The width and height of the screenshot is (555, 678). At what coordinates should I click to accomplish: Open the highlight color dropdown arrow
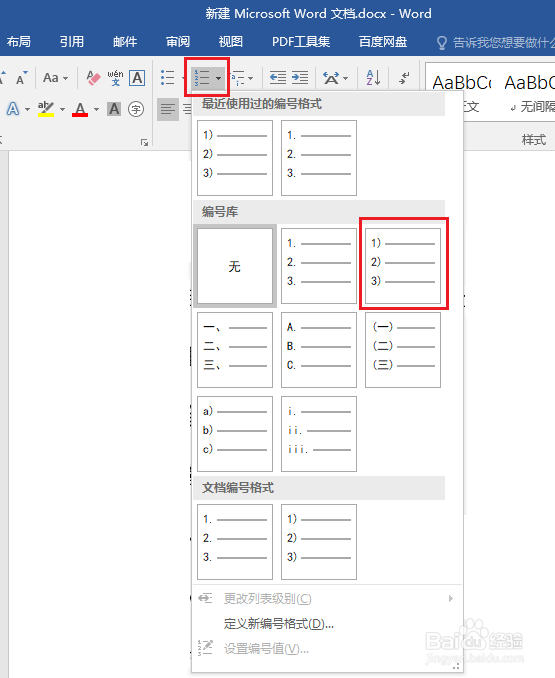[x=62, y=109]
